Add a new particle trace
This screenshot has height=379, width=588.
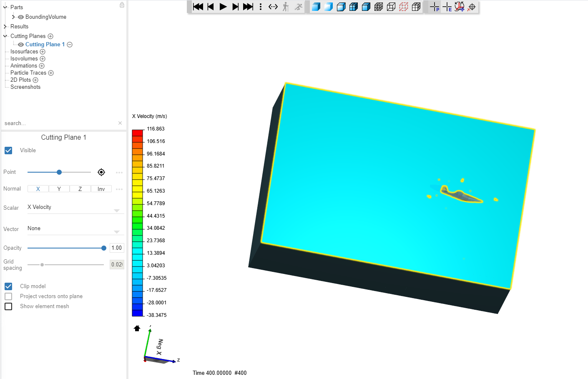(51, 73)
